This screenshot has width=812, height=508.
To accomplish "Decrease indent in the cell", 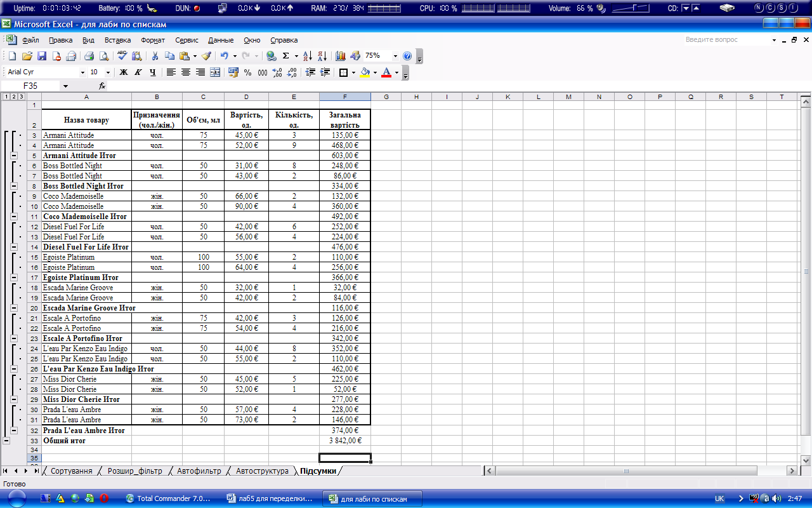I will coord(310,72).
